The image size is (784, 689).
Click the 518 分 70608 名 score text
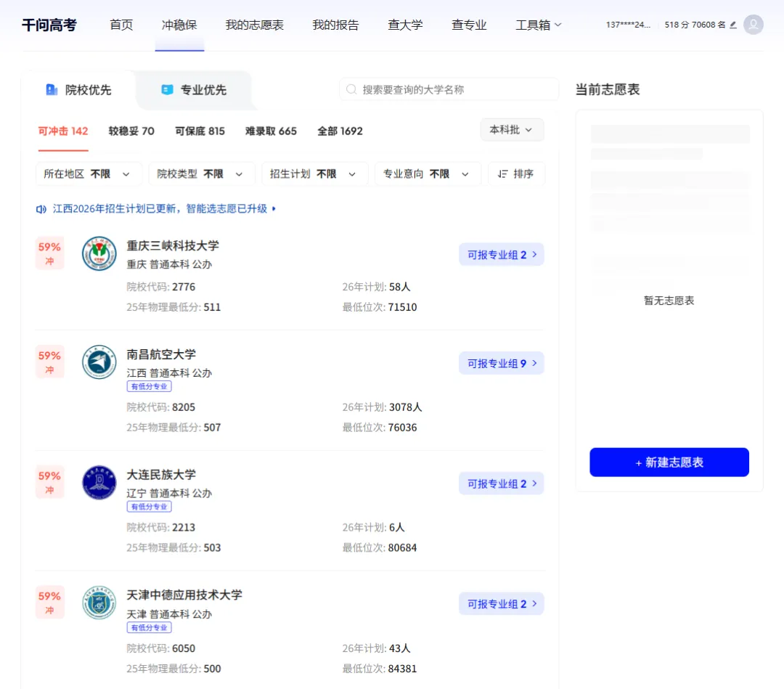point(695,25)
